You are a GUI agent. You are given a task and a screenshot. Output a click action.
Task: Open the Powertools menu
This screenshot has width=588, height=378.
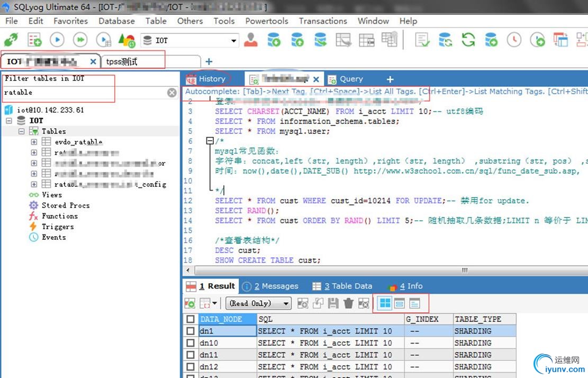tap(266, 21)
